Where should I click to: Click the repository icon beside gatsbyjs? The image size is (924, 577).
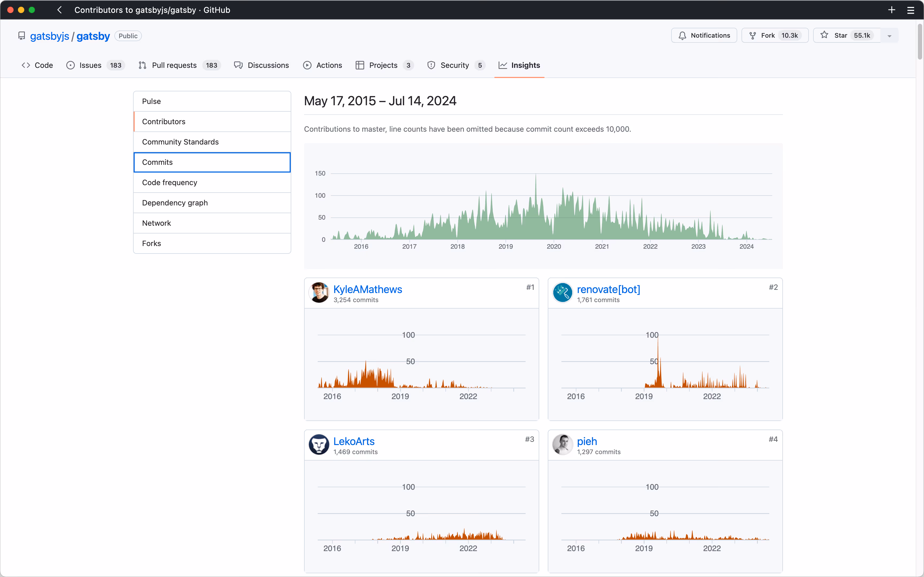click(x=22, y=36)
